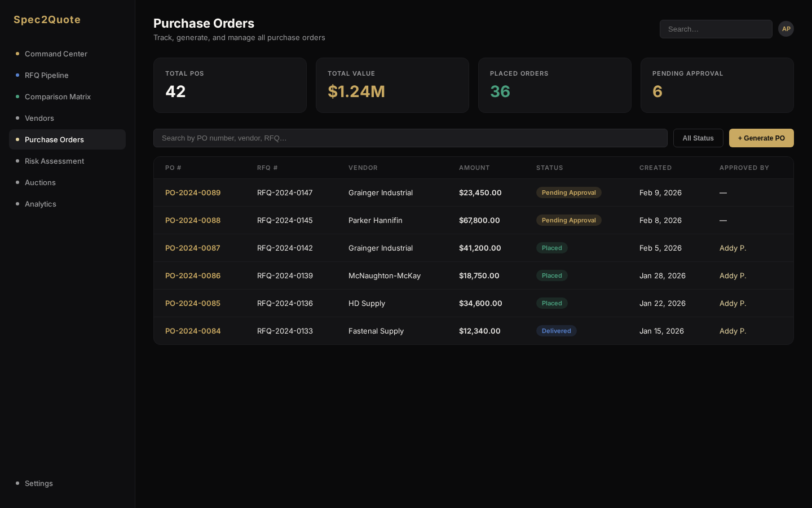Click the AP profile avatar icon

pyautogui.click(x=786, y=29)
